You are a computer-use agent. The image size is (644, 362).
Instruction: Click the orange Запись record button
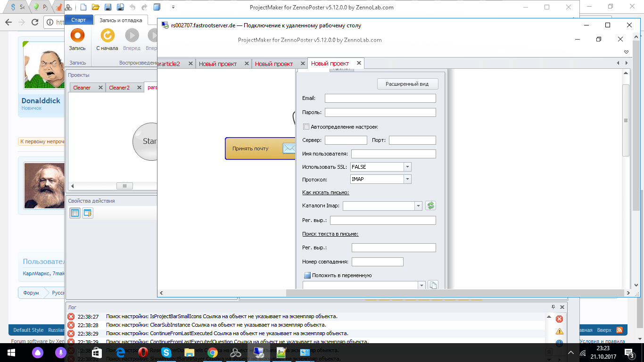77,36
